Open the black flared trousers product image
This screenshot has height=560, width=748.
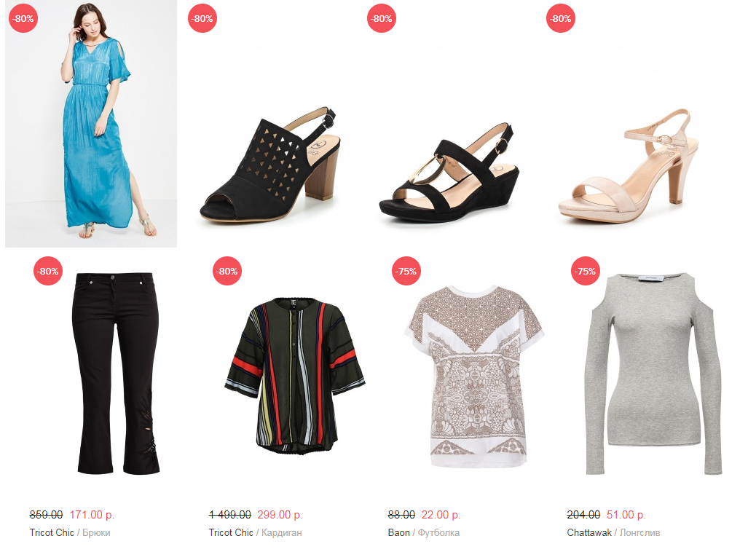click(116, 373)
